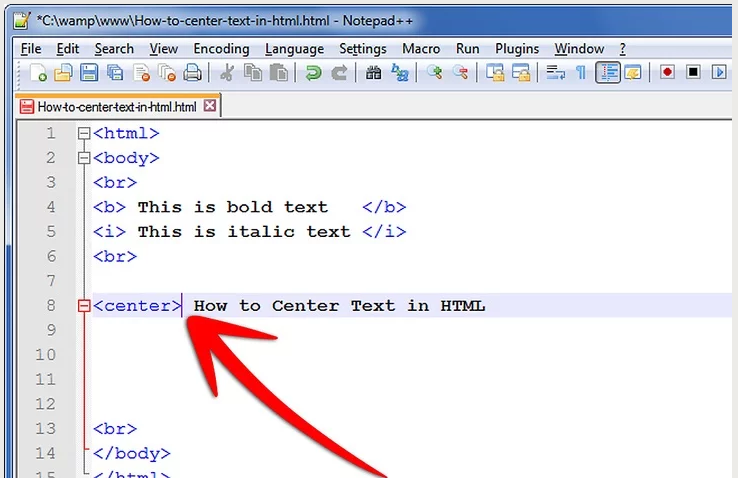Open the Encoding menu

221,48
